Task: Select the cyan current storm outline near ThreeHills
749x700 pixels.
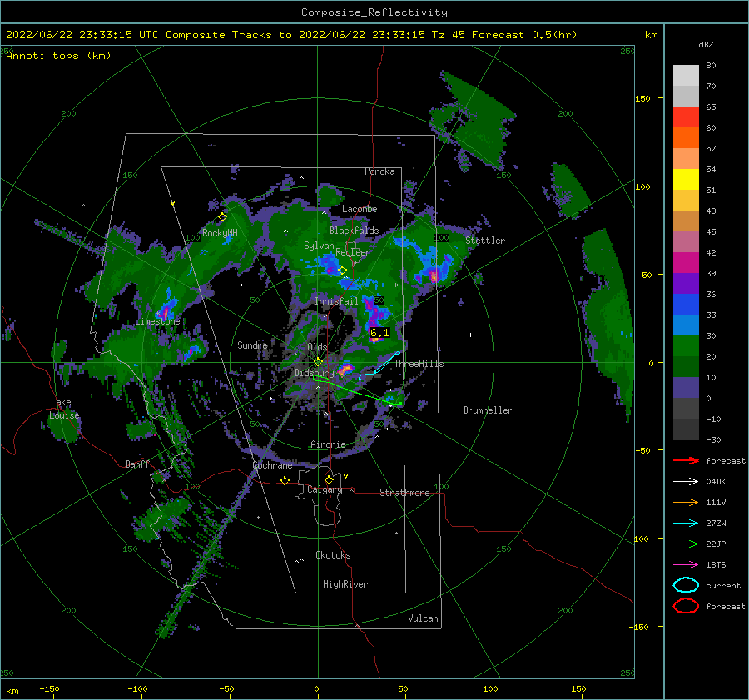Action: click(379, 365)
